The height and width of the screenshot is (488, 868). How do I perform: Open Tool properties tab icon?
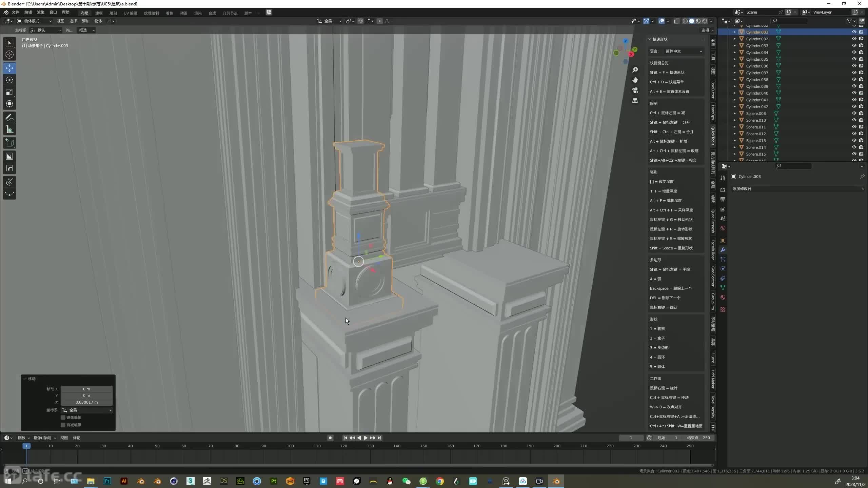(x=723, y=178)
